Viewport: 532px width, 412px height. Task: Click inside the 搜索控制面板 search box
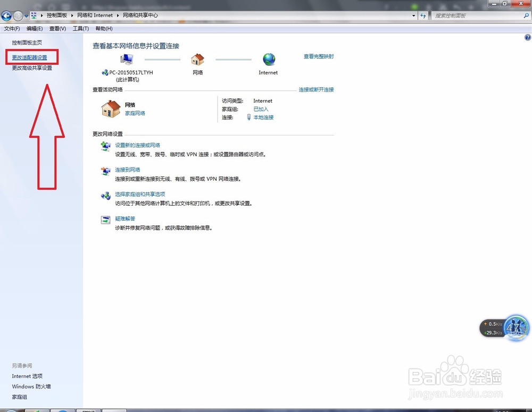point(473,15)
